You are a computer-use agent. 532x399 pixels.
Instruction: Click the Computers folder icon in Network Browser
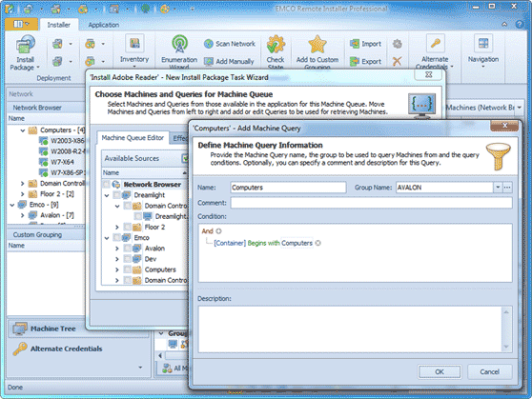(x=32, y=130)
